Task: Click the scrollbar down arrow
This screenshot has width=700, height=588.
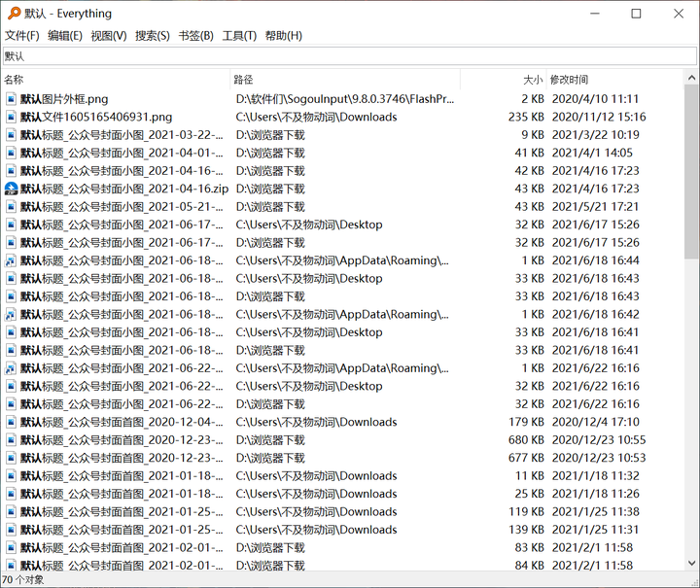Action: pos(691,563)
